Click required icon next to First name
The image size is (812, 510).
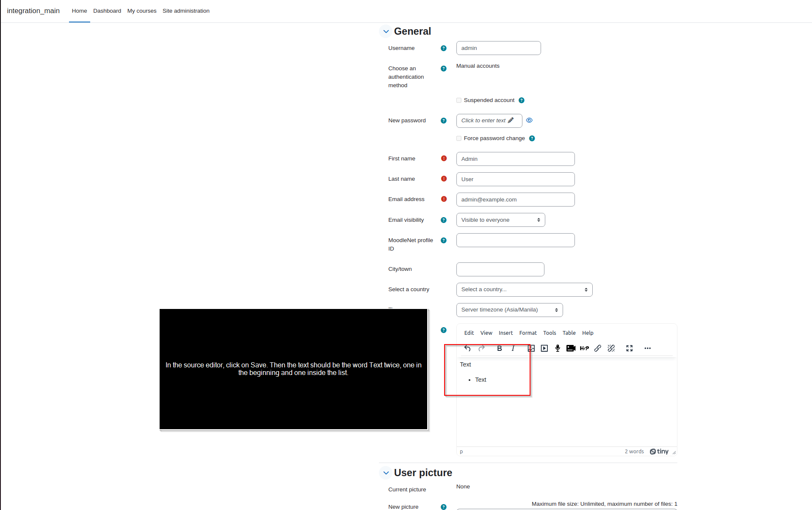(x=444, y=158)
